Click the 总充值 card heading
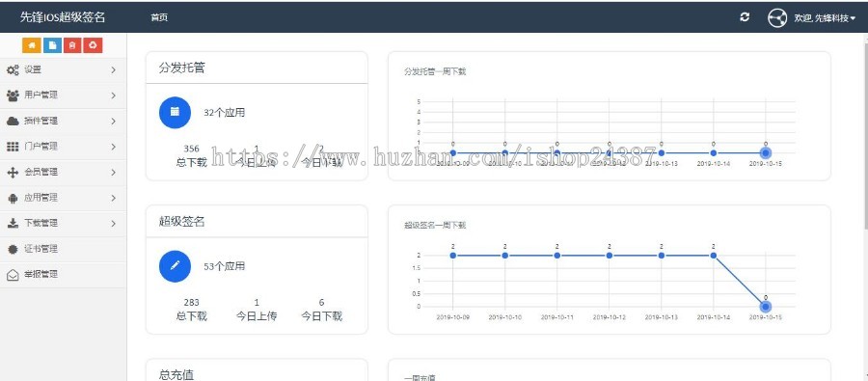868x381 pixels. (x=176, y=375)
